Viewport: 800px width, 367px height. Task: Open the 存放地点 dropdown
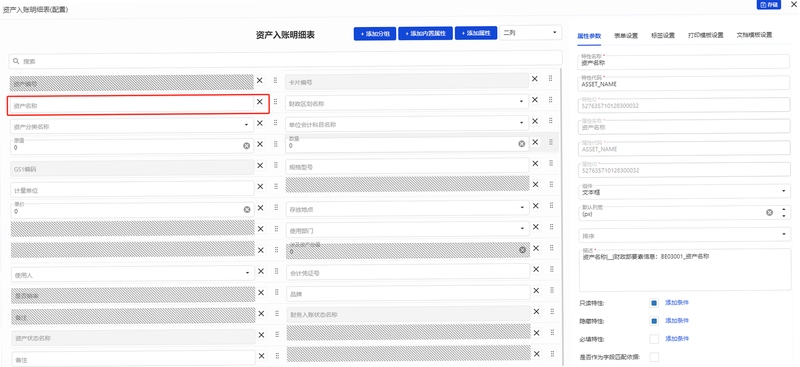(521, 208)
